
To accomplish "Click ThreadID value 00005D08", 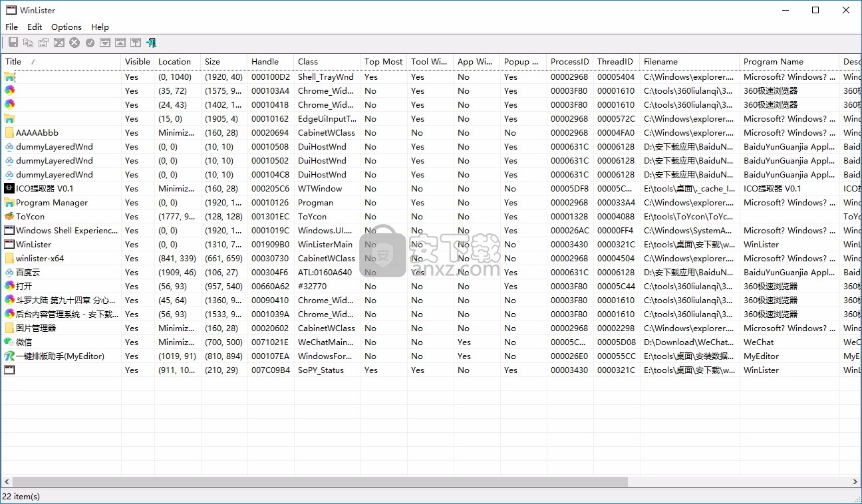I will (x=616, y=342).
